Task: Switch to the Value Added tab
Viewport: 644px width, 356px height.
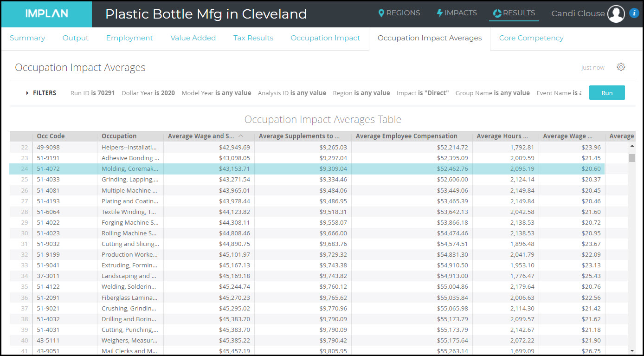Action: (x=193, y=38)
